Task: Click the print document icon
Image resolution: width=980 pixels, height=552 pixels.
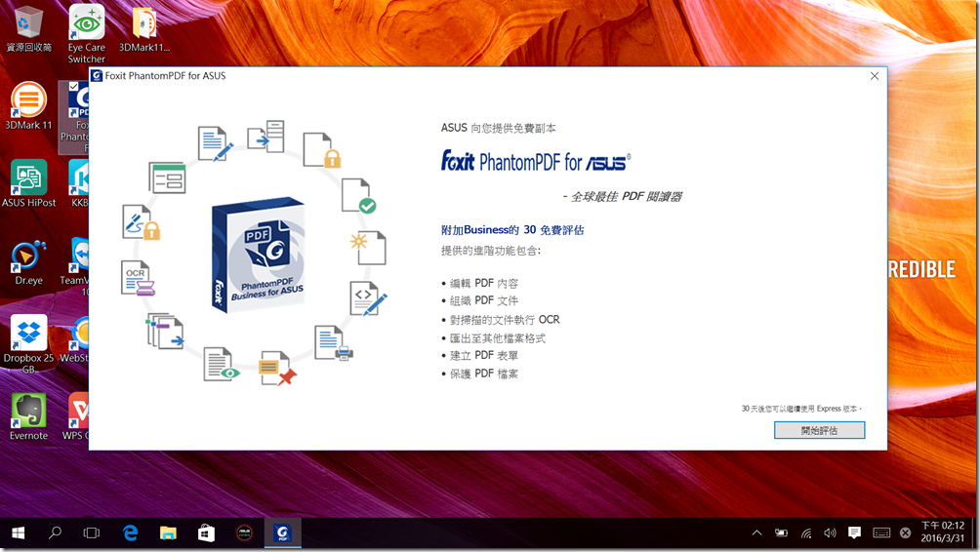Action: [x=334, y=343]
